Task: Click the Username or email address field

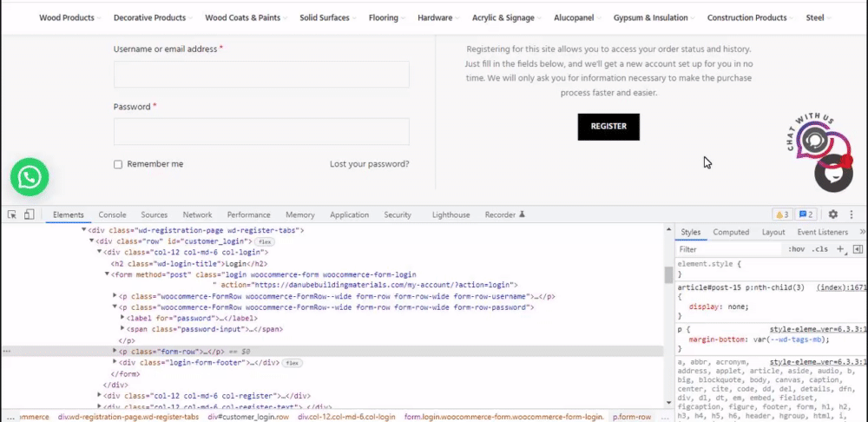Action: (x=261, y=74)
